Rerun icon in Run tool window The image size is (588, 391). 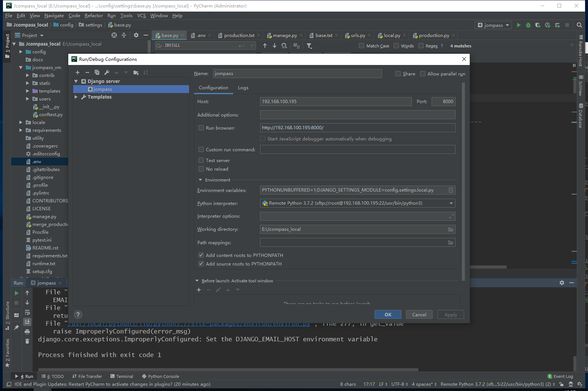pos(16,293)
